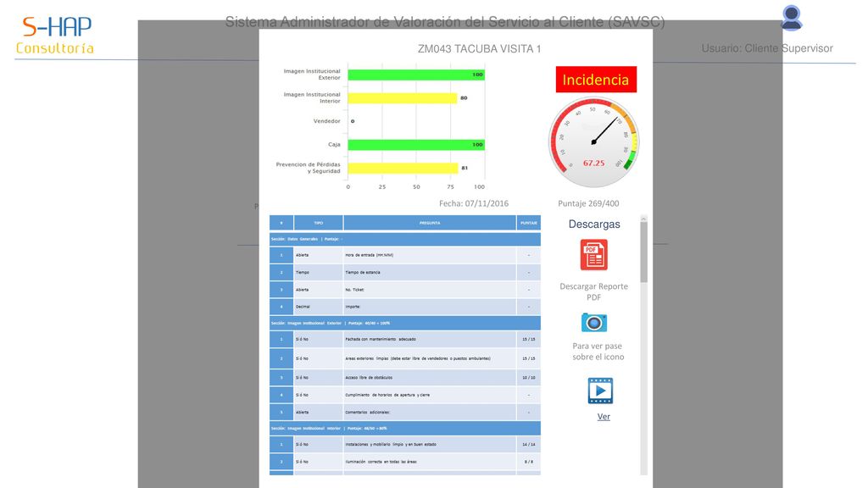Click the 'Decimal' type cell
Image resolution: width=868 pixels, height=488 pixels.
[x=319, y=307]
